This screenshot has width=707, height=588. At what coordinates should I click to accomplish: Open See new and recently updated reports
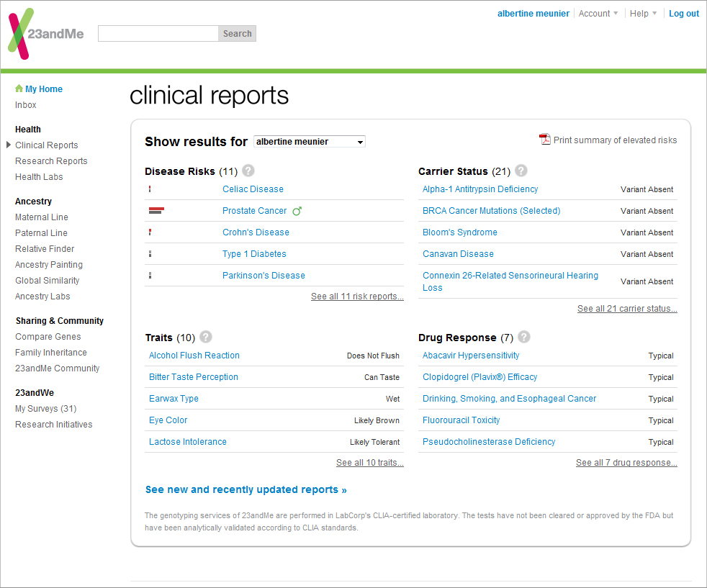(246, 489)
